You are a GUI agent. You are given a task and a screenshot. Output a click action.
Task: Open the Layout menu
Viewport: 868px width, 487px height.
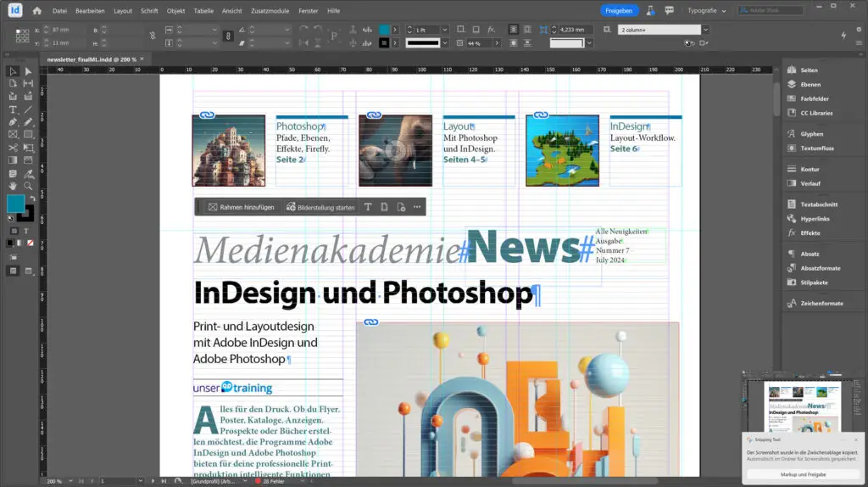123,10
